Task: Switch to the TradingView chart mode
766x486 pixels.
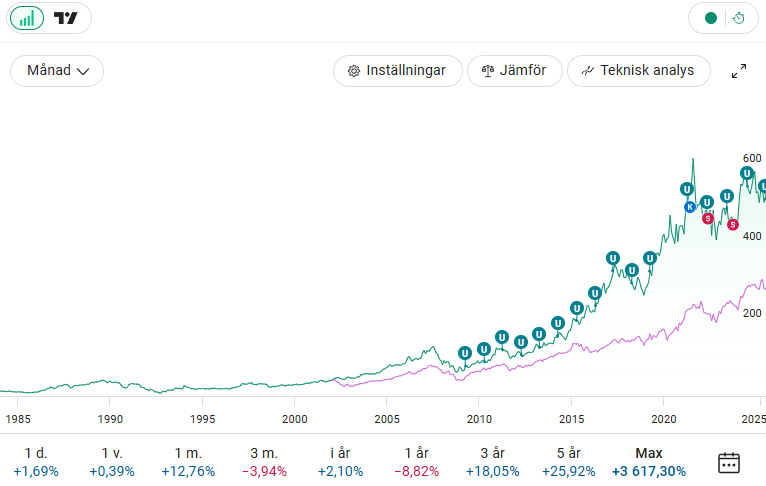Action: [x=67, y=18]
